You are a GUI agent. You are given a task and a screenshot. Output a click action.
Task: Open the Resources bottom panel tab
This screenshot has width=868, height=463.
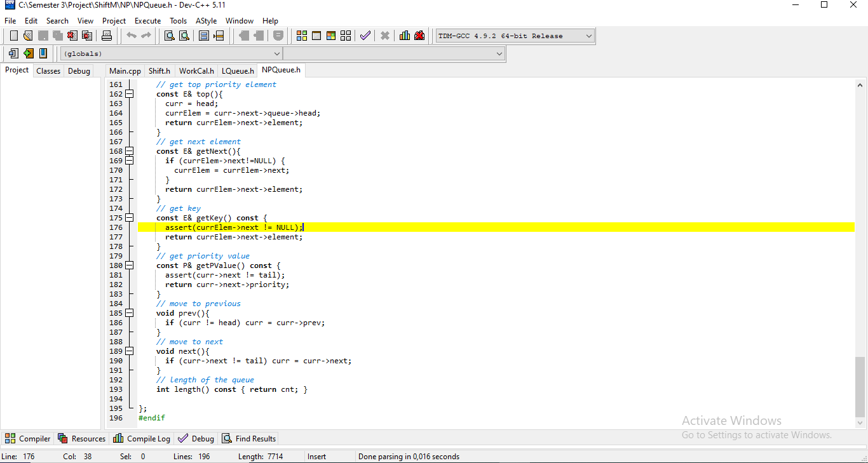(82, 438)
